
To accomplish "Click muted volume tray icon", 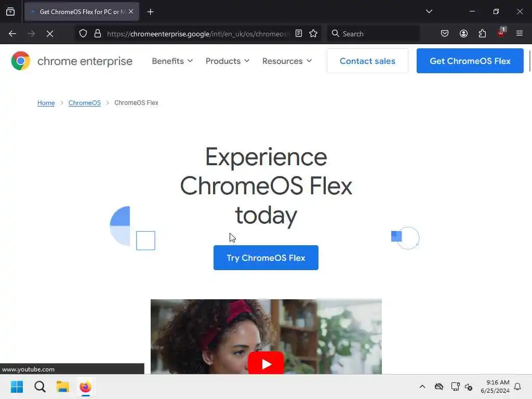I will point(469,387).
